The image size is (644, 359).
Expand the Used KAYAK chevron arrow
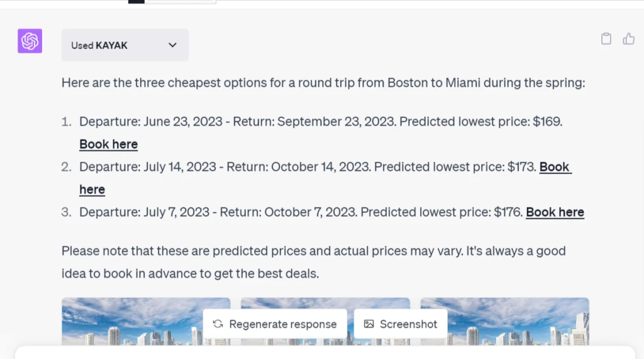pos(173,45)
